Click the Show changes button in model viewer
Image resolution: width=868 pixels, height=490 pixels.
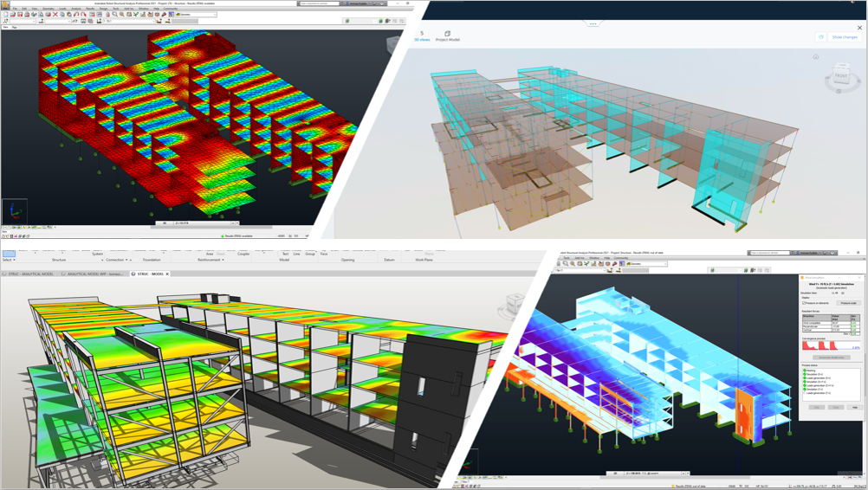[845, 37]
